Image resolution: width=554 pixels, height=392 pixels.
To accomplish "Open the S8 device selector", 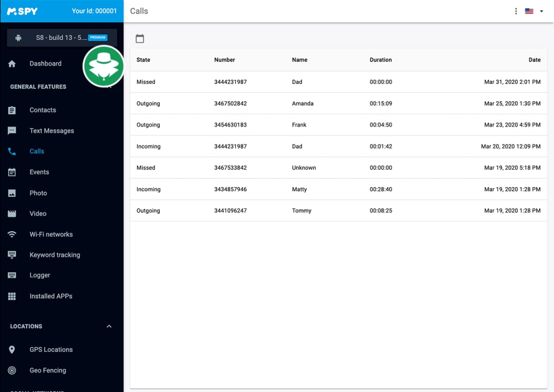I will [x=61, y=38].
